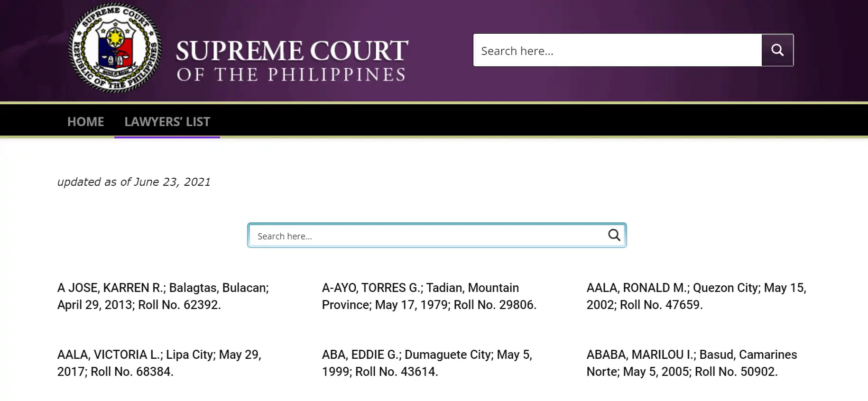The width and height of the screenshot is (868, 401).
Task: Open the LAWYERS' LIST menu item
Action: (167, 122)
